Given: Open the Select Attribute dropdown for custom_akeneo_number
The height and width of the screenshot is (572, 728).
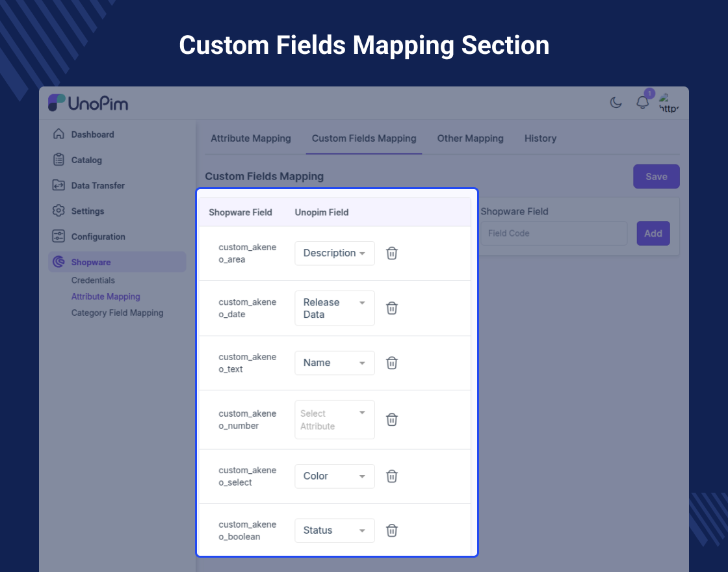Looking at the screenshot, I should pyautogui.click(x=335, y=420).
